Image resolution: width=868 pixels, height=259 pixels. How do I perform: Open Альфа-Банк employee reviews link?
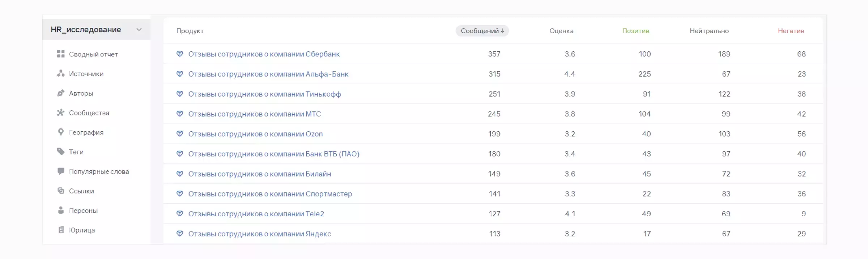click(x=268, y=74)
